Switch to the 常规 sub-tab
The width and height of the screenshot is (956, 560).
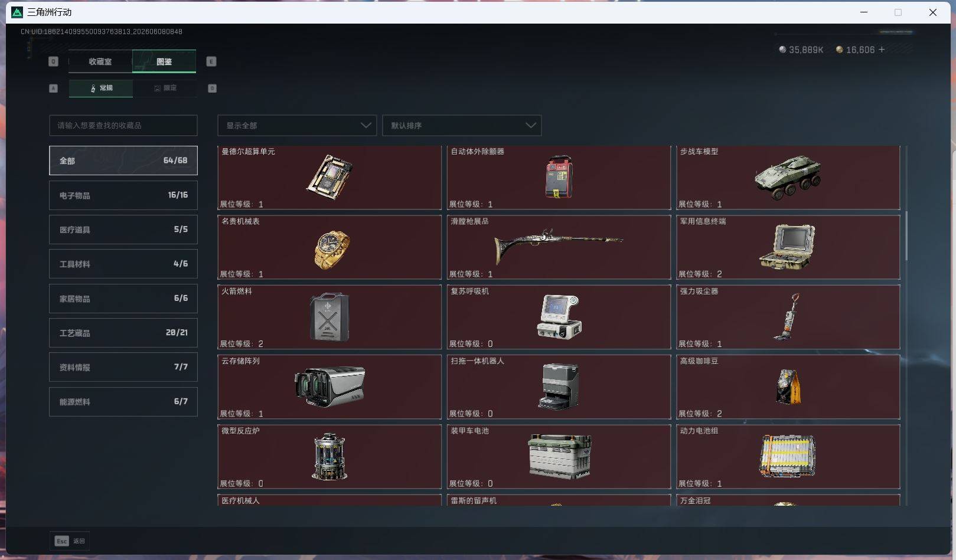click(101, 88)
